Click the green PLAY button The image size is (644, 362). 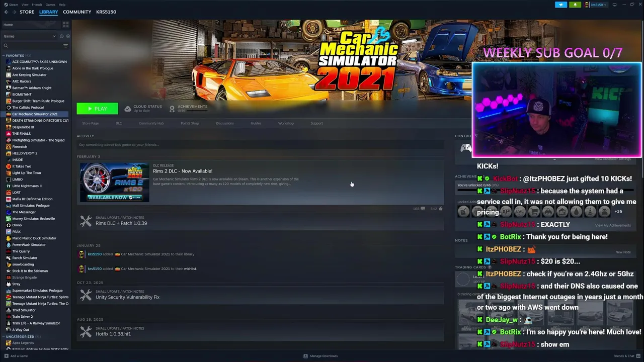point(97,109)
